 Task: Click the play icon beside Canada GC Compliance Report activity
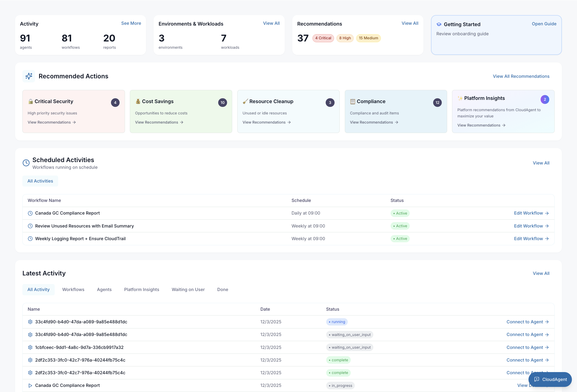[30, 385]
